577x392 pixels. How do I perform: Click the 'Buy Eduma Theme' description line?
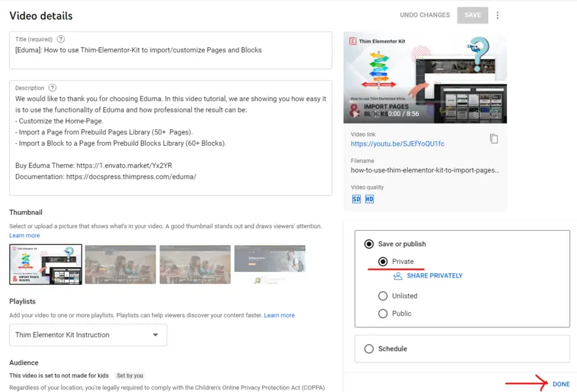coord(93,166)
